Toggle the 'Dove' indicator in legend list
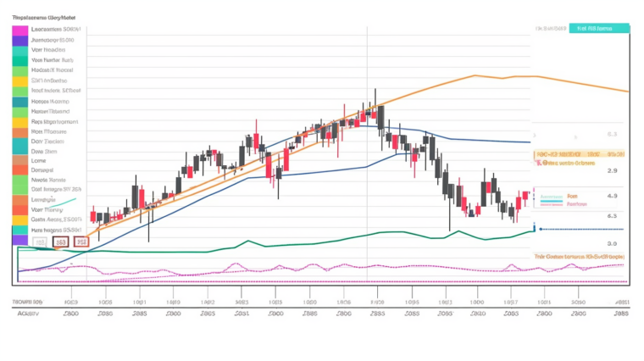Viewport: 644px width, 361px height. point(42,150)
